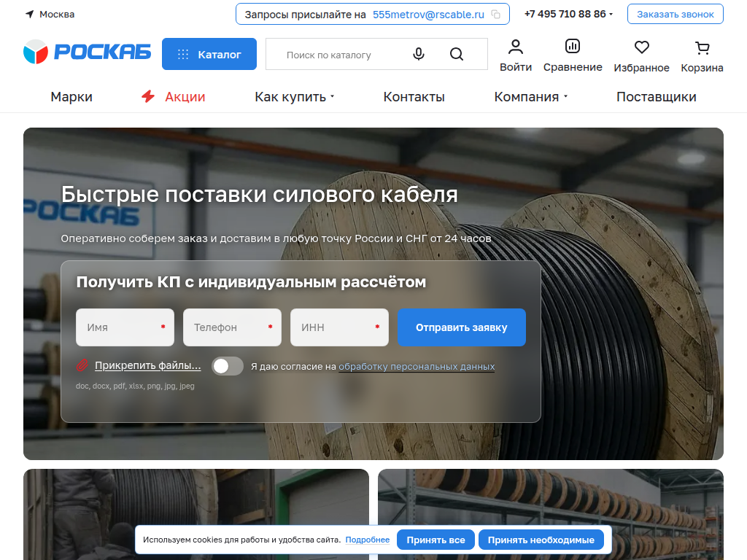The image size is (747, 560).
Task: Click the Заказать звонок button
Action: [675, 15]
